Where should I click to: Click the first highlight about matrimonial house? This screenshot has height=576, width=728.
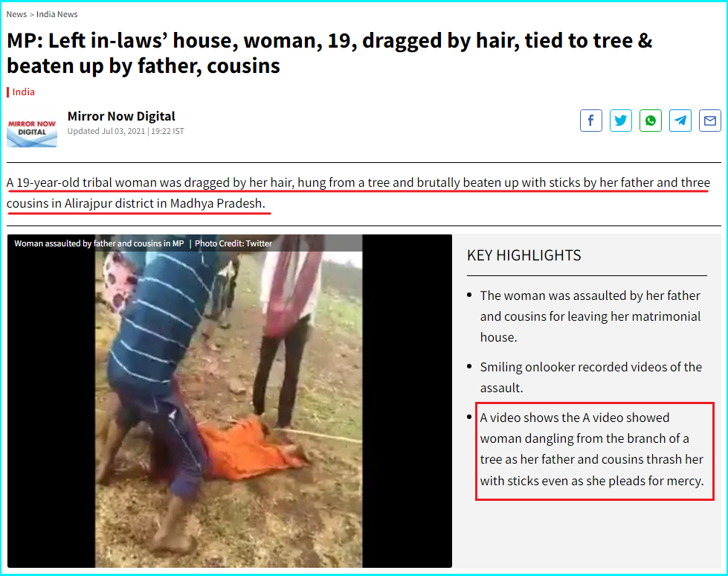coord(590,316)
